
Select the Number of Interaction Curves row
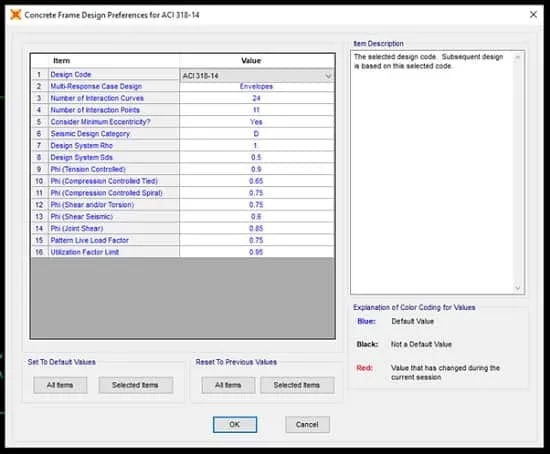click(x=183, y=98)
